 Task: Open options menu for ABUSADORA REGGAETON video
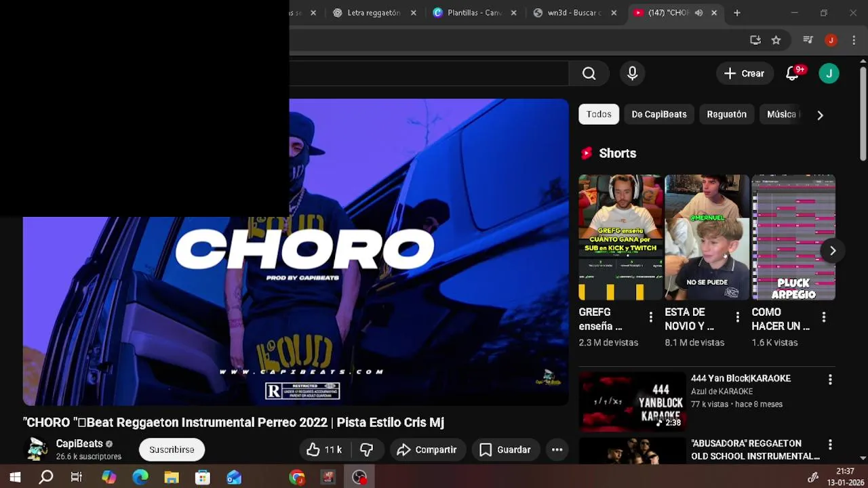point(830,445)
